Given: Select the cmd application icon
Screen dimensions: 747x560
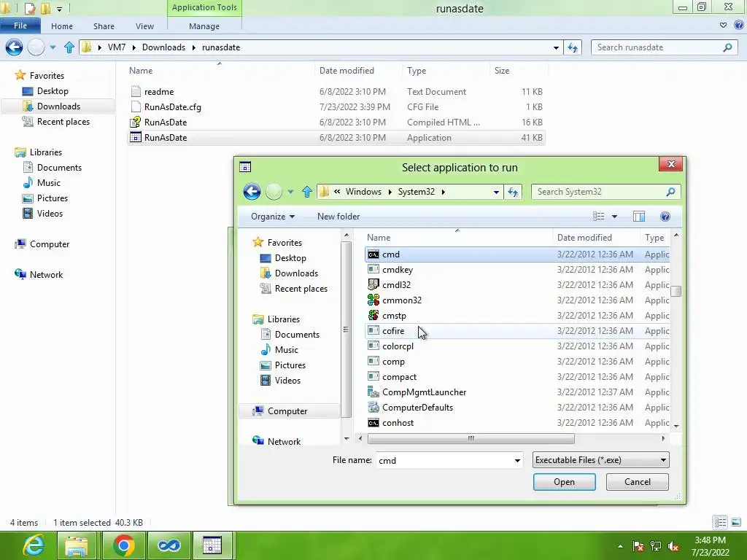Looking at the screenshot, I should tap(373, 254).
